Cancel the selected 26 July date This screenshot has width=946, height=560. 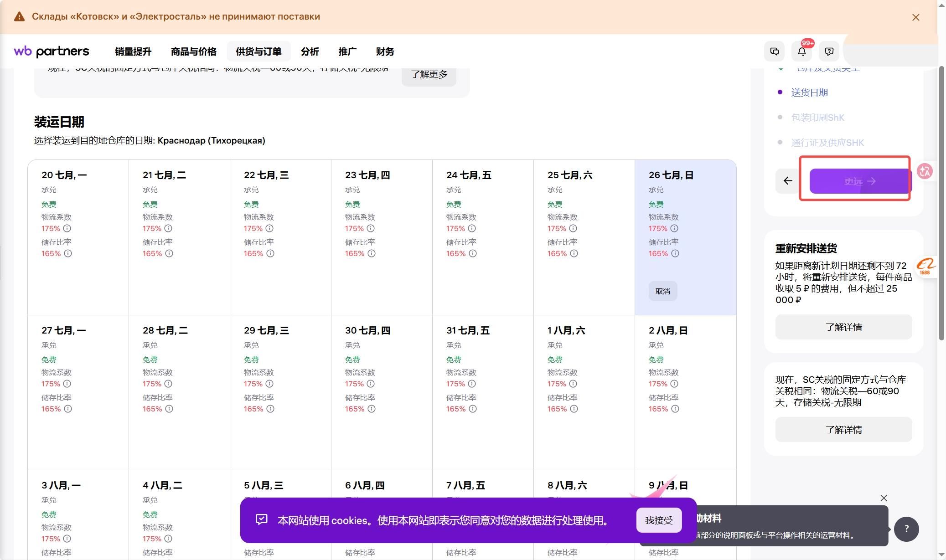coord(663,291)
